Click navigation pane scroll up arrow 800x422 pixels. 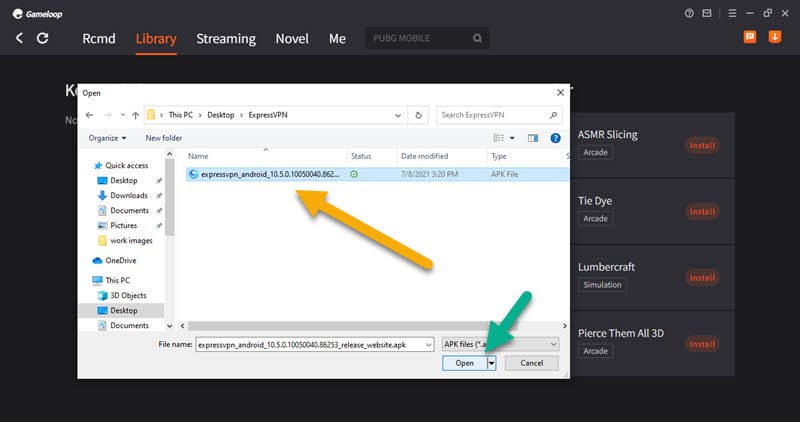(x=170, y=155)
